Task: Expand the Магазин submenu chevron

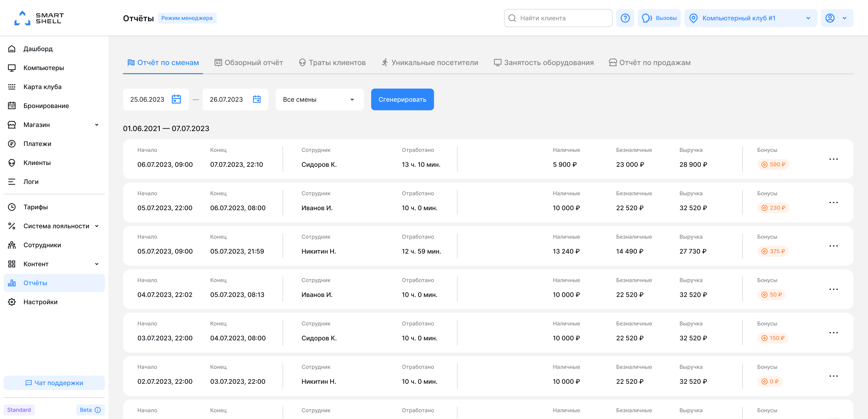Action: point(97,125)
